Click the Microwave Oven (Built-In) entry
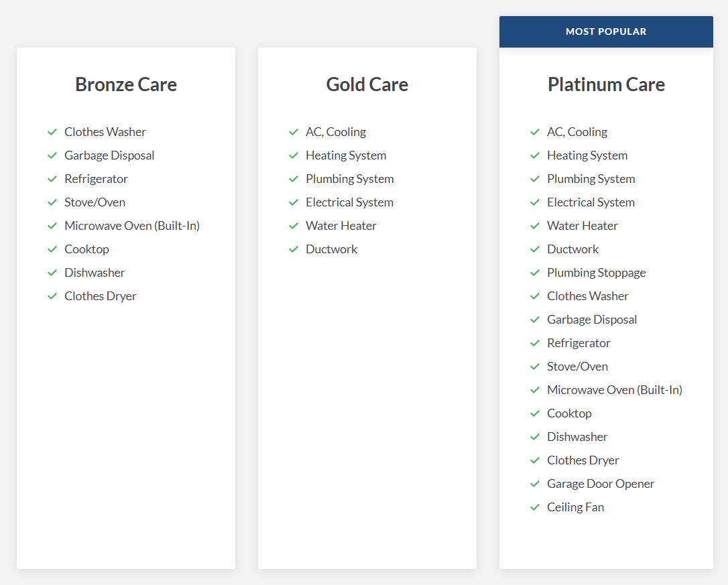Viewport: 728px width, 585px height. (131, 226)
